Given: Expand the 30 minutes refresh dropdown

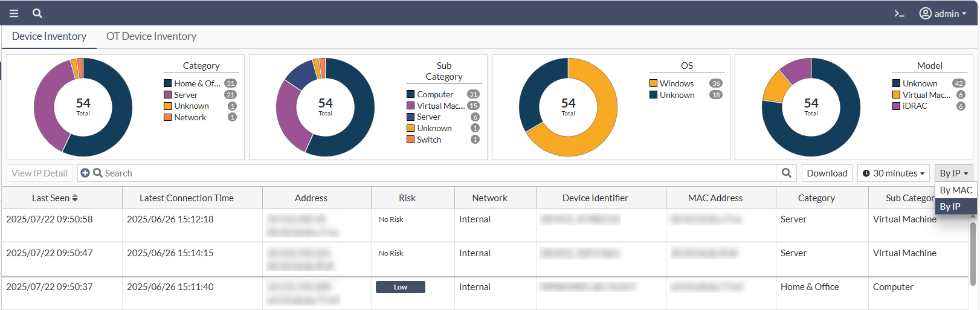Looking at the screenshot, I should pyautogui.click(x=894, y=173).
